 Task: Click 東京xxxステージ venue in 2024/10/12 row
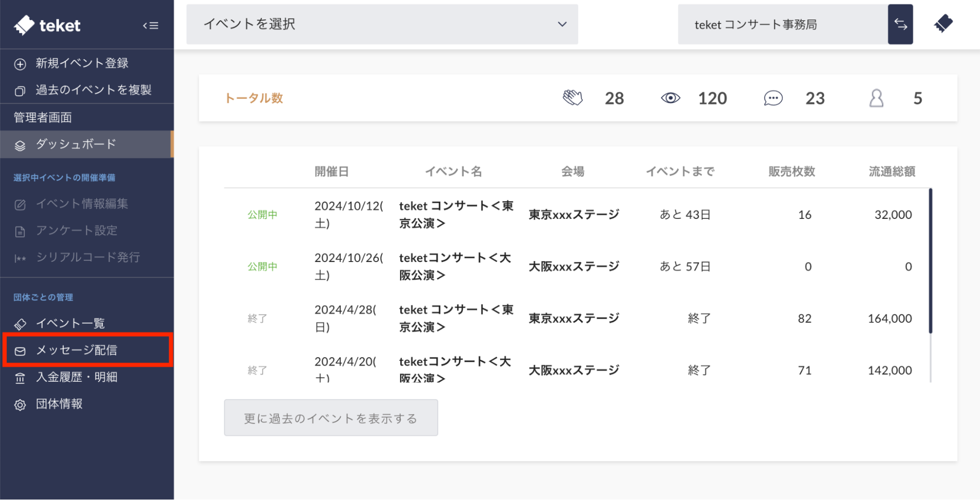point(574,214)
